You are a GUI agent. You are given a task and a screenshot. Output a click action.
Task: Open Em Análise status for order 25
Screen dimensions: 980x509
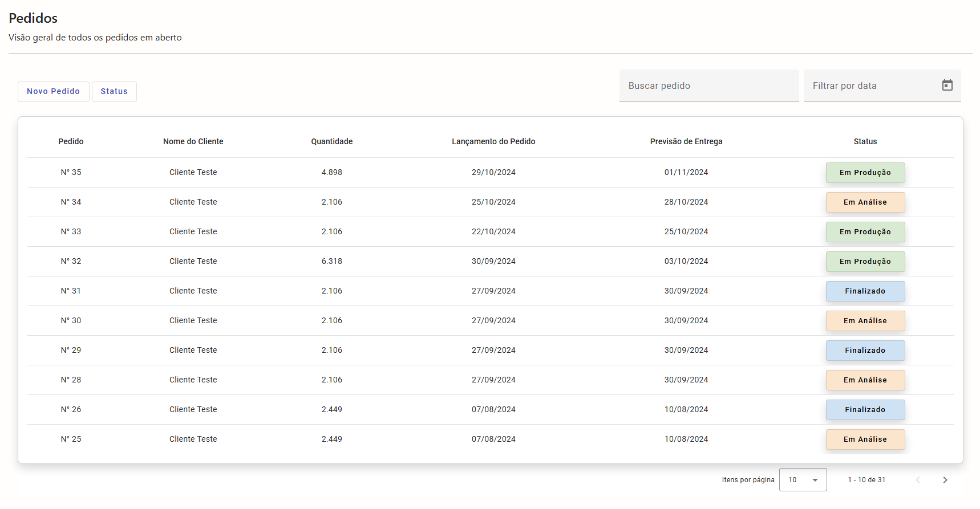865,439
